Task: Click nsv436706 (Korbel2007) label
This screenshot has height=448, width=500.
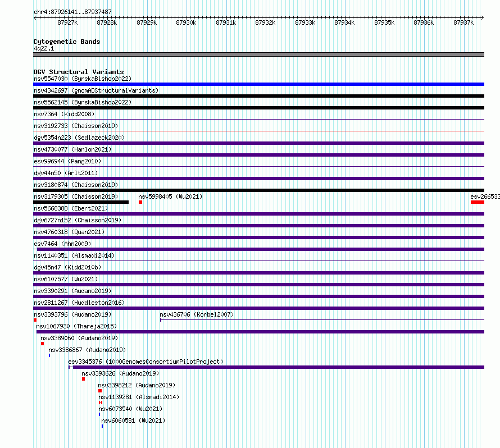Action: pos(197,314)
